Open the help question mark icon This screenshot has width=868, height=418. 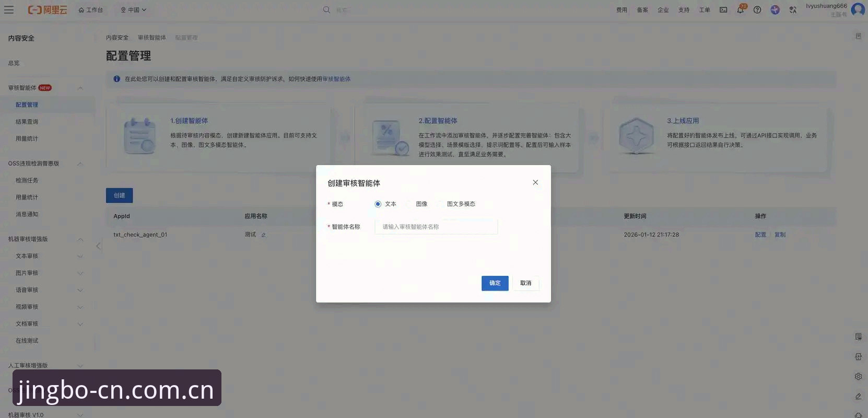pyautogui.click(x=757, y=9)
